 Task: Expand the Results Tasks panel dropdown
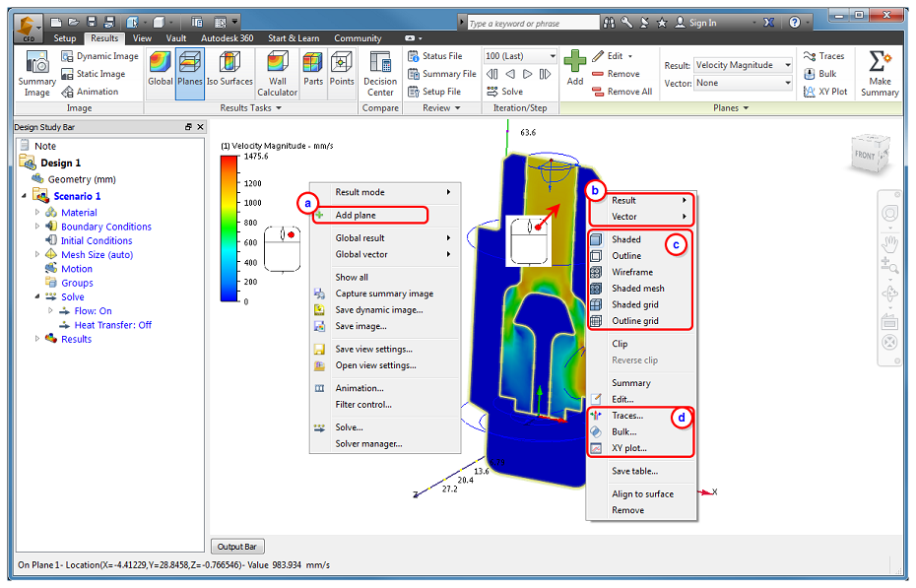click(251, 108)
